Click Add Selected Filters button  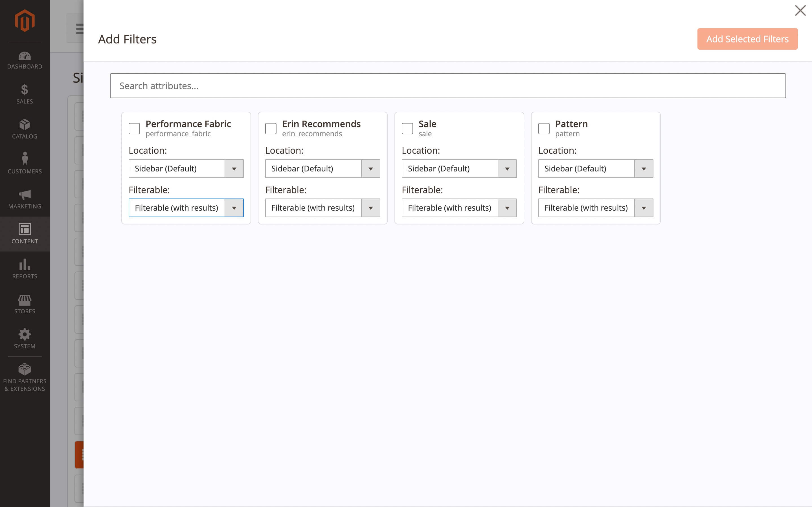tap(747, 39)
